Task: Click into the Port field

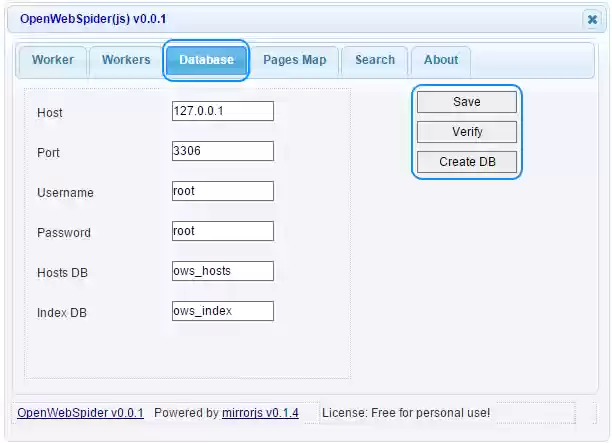Action: [222, 151]
